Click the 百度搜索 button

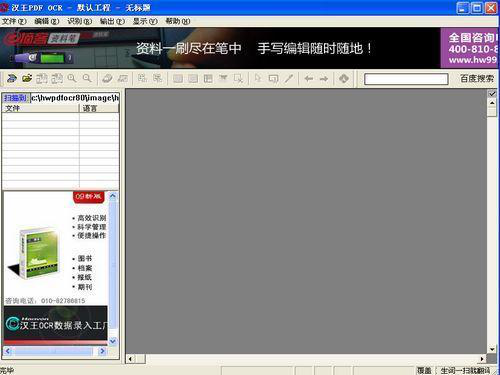coord(477,79)
